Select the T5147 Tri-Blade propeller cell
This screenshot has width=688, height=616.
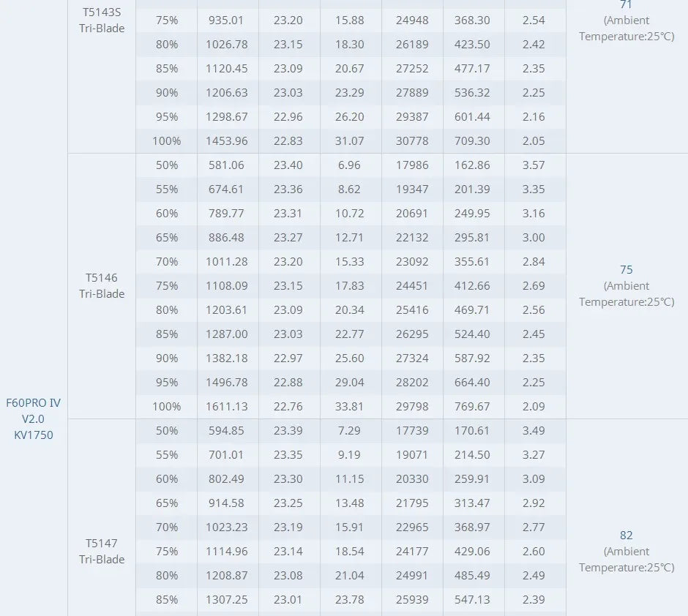tap(102, 551)
